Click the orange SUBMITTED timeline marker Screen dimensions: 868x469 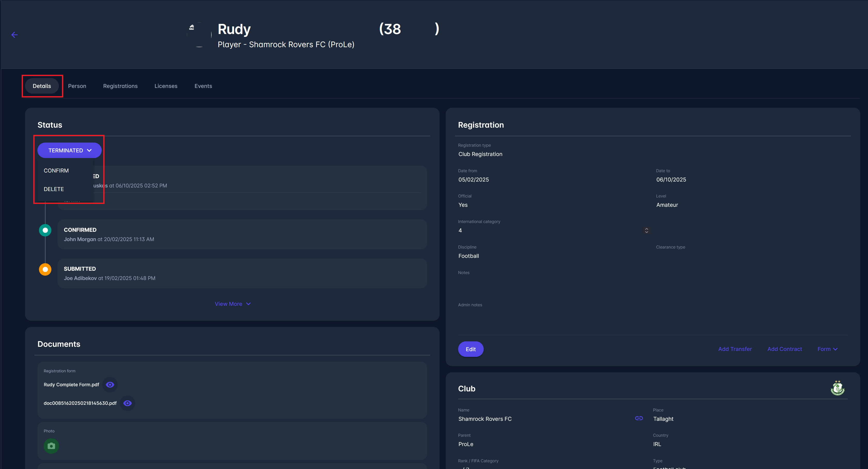[45, 269]
